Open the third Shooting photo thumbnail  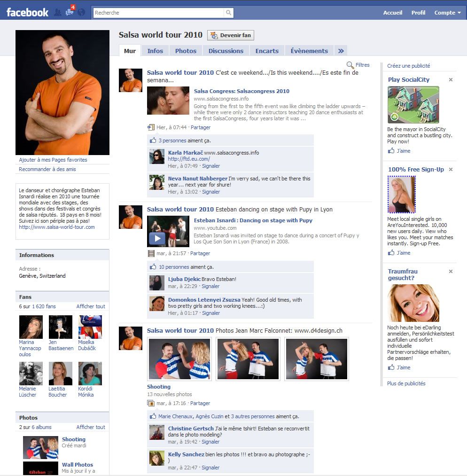point(317,359)
